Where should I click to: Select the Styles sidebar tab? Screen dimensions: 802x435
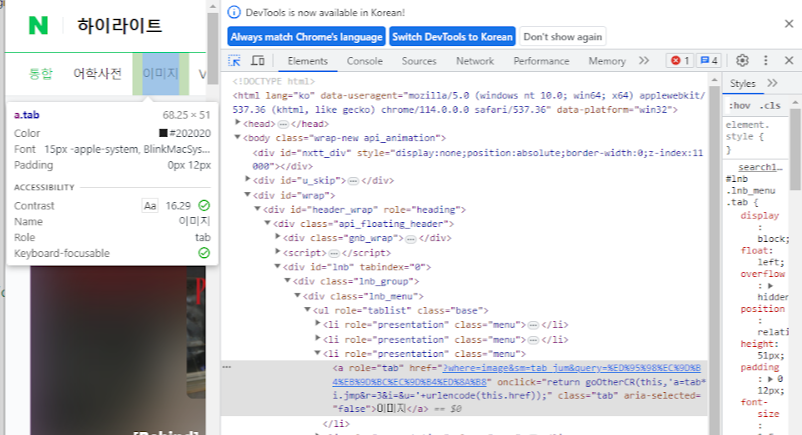tap(742, 83)
